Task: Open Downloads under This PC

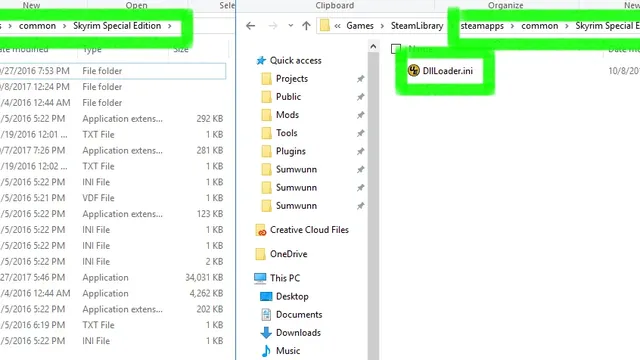Action: click(x=298, y=333)
